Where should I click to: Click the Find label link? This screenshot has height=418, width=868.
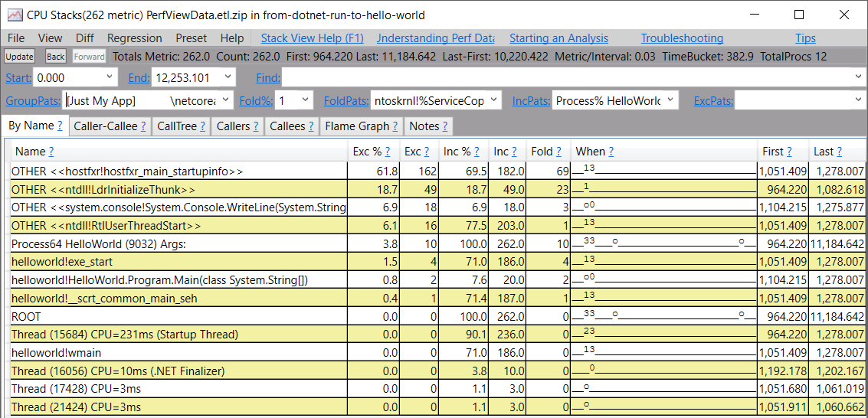tap(268, 78)
